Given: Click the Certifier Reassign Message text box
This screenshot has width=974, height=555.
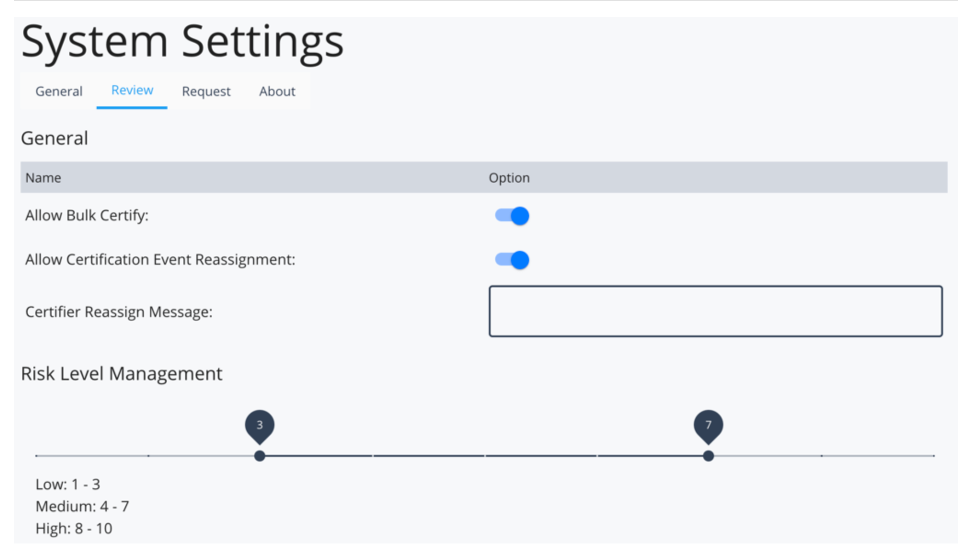Looking at the screenshot, I should coord(715,312).
